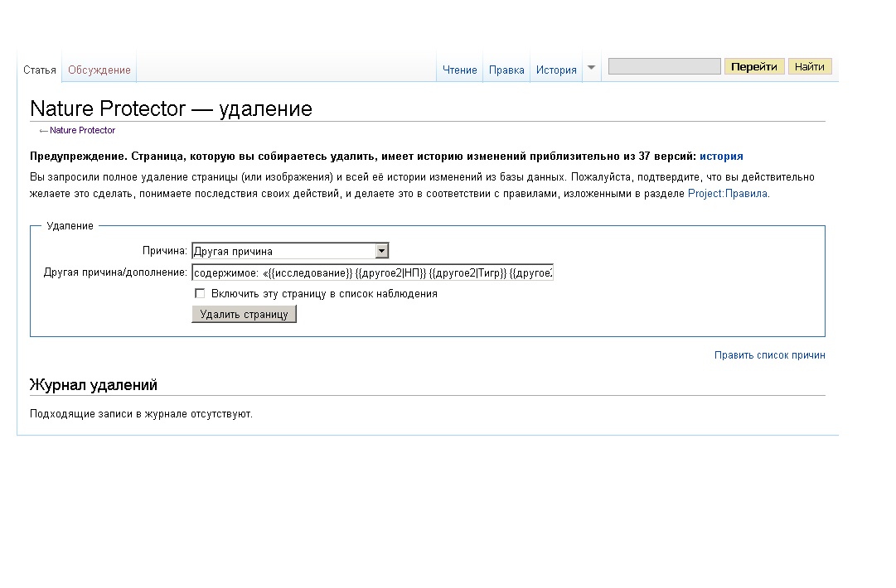Click in the search input field
Screen dimensions: 896x588
pyautogui.click(x=664, y=67)
